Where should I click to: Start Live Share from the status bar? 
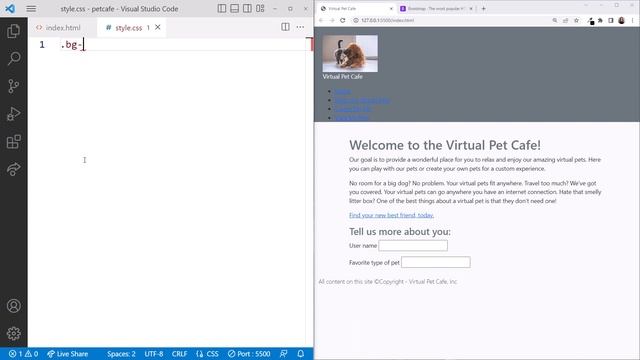pos(67,354)
